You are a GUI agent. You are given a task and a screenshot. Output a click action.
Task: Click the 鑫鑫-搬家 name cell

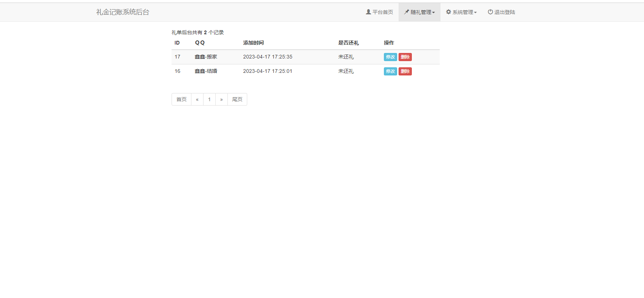click(x=206, y=57)
